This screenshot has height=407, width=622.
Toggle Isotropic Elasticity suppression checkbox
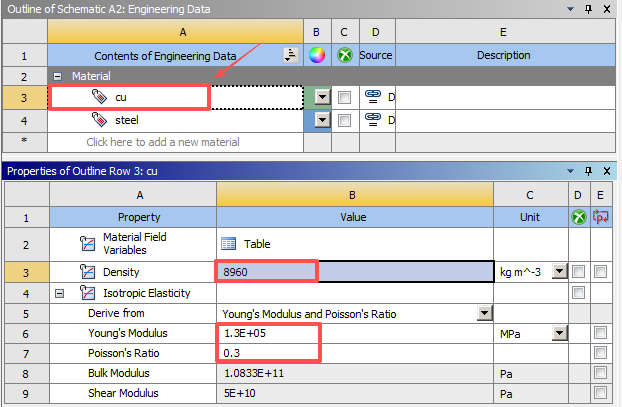point(578,293)
